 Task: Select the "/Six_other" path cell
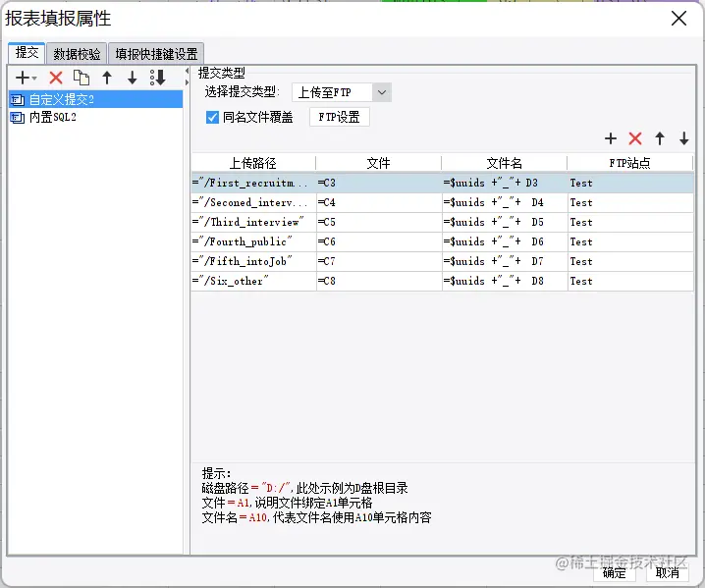253,281
